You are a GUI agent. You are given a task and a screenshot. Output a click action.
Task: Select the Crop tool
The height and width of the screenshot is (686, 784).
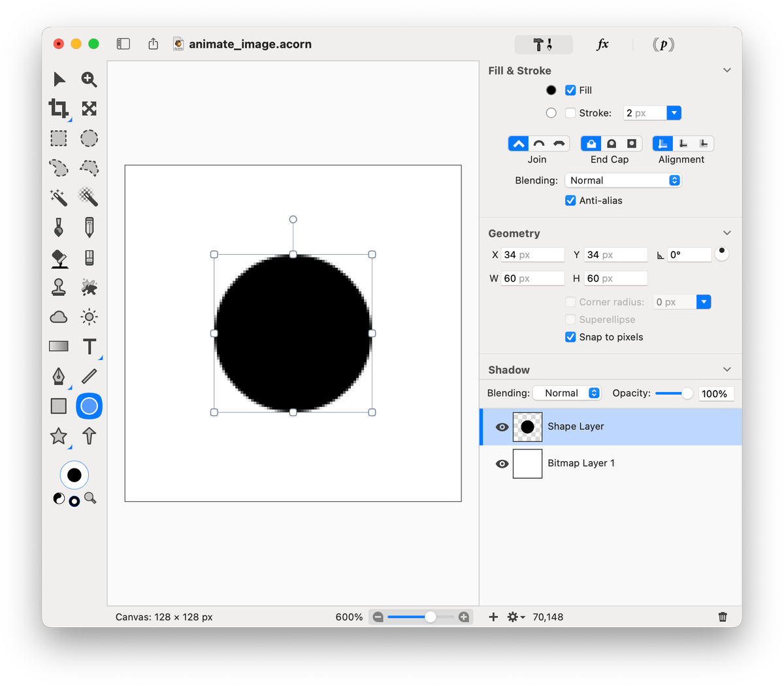(x=59, y=108)
